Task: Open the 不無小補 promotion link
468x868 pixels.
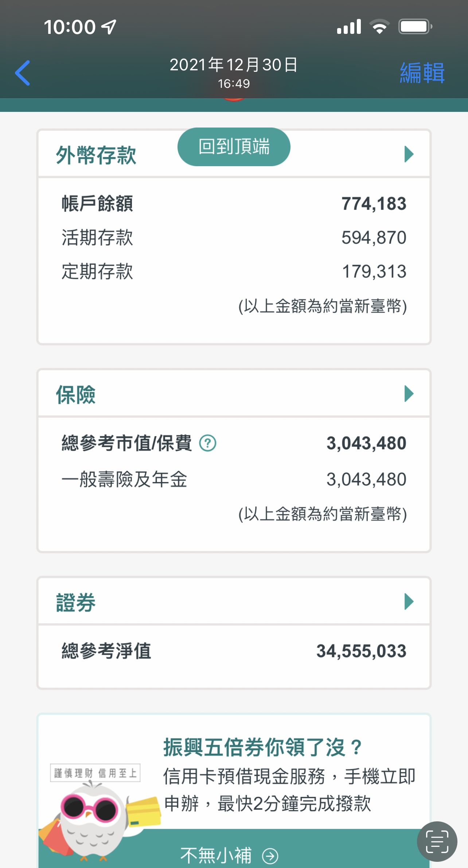Action: click(x=216, y=856)
